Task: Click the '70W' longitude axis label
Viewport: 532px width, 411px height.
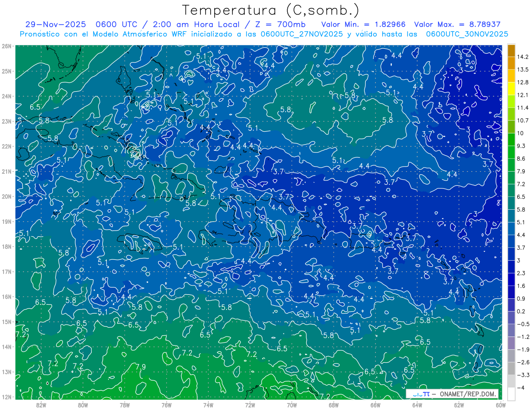Action: click(292, 405)
